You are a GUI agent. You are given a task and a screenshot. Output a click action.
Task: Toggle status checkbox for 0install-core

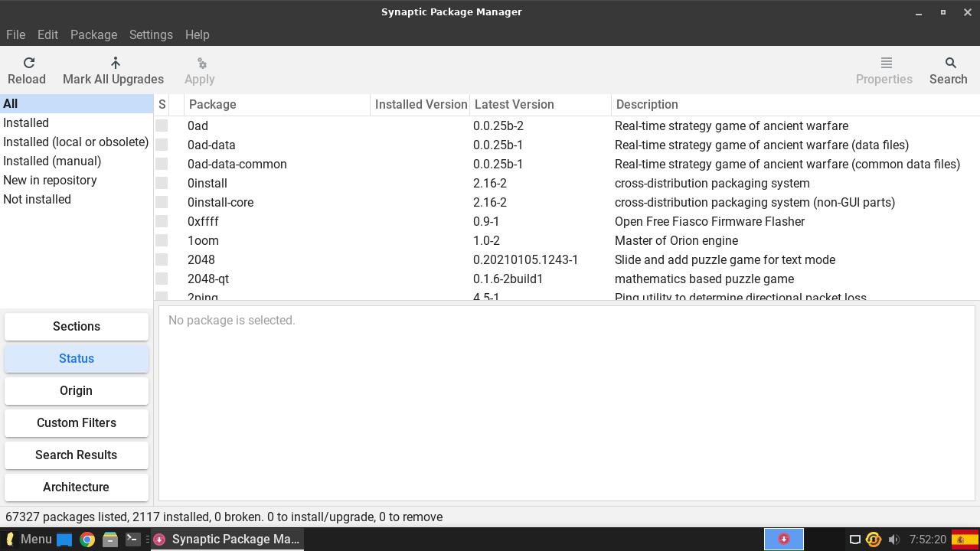pyautogui.click(x=162, y=202)
